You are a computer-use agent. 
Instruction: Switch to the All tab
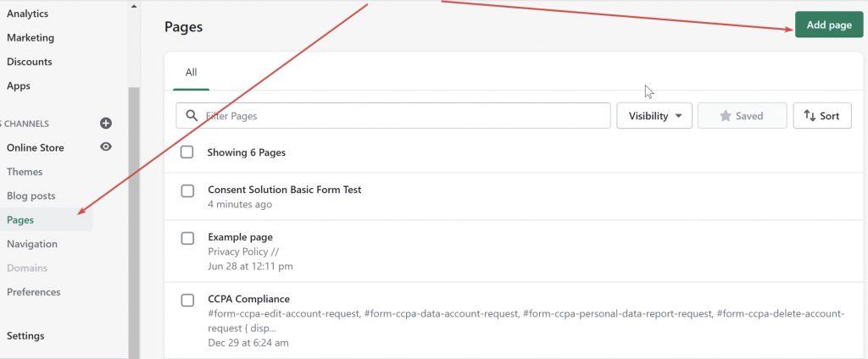[x=192, y=73]
